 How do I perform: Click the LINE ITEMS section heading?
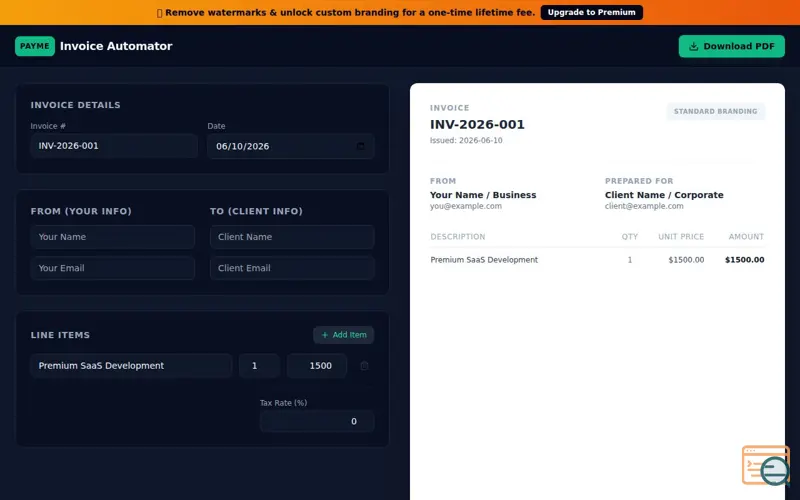click(x=60, y=335)
